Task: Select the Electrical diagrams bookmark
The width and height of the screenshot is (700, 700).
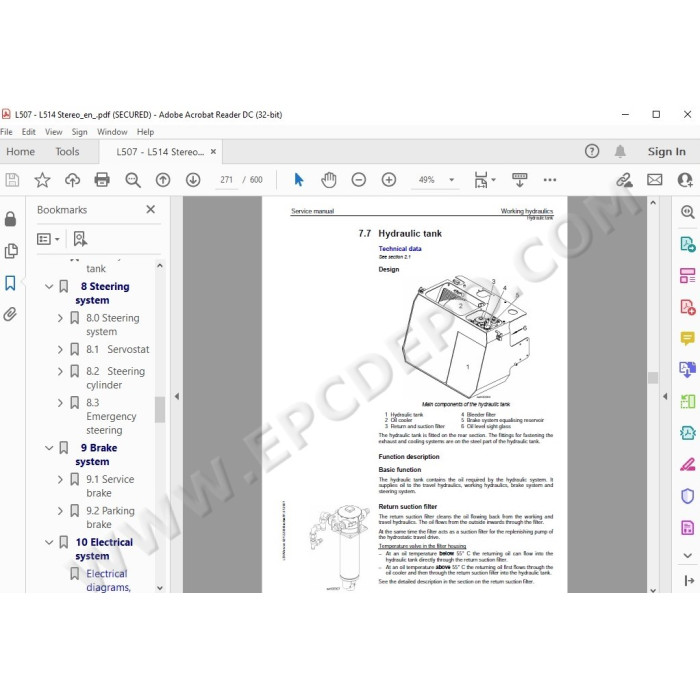Action: [x=108, y=580]
